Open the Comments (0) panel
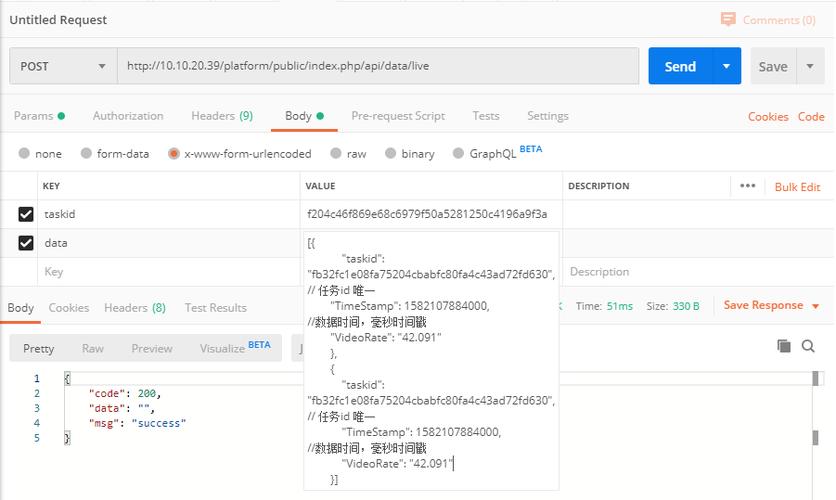 [x=768, y=20]
